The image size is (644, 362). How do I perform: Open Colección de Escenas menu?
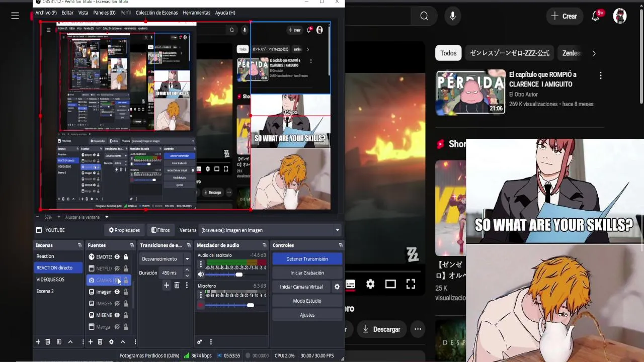click(156, 13)
